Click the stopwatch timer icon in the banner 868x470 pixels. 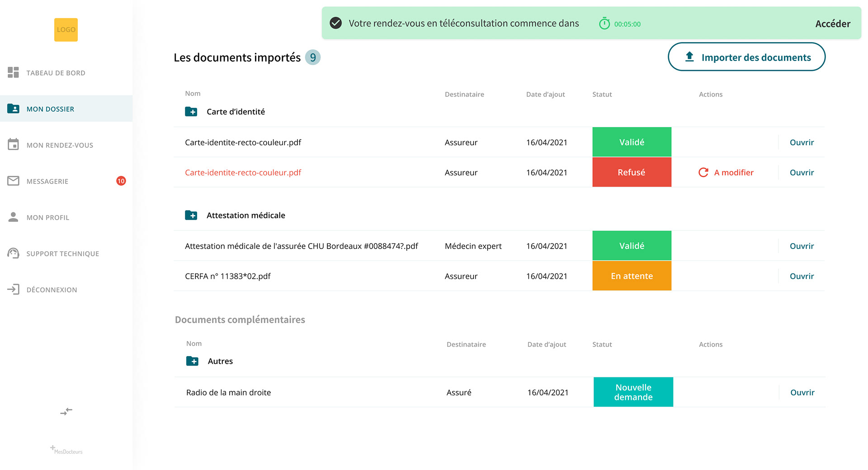604,23
